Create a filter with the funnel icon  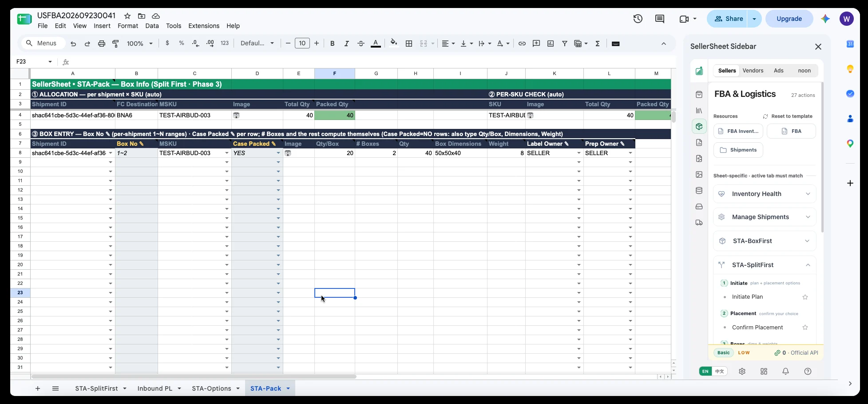565,44
